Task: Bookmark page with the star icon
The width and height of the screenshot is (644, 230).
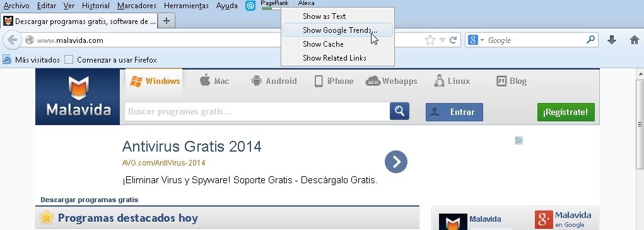Action: click(x=430, y=40)
